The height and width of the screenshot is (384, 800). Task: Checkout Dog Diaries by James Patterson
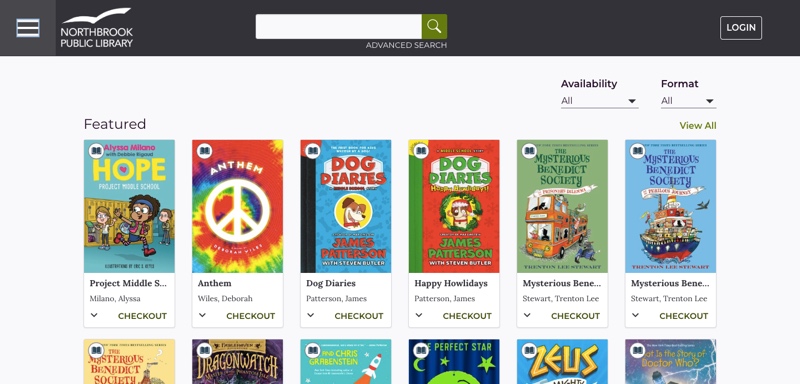[x=359, y=316]
